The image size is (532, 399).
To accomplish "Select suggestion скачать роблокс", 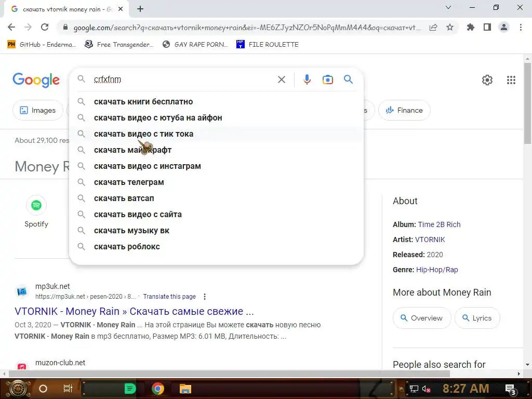I will pos(216,247).
